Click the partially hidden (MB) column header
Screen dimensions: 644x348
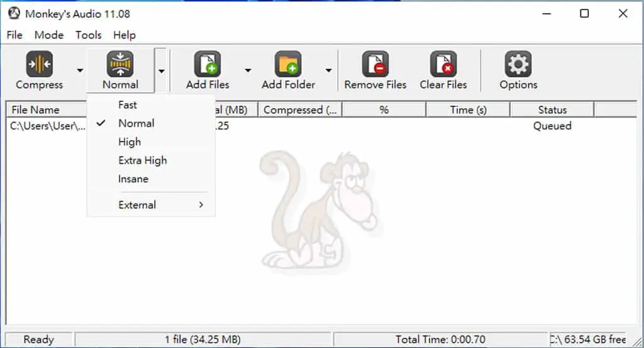pyautogui.click(x=236, y=109)
